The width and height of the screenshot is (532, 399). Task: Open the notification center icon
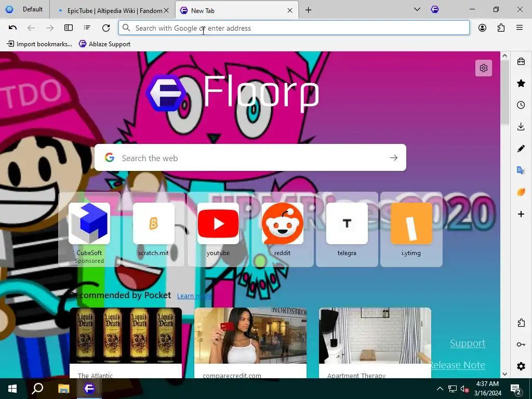(516, 389)
